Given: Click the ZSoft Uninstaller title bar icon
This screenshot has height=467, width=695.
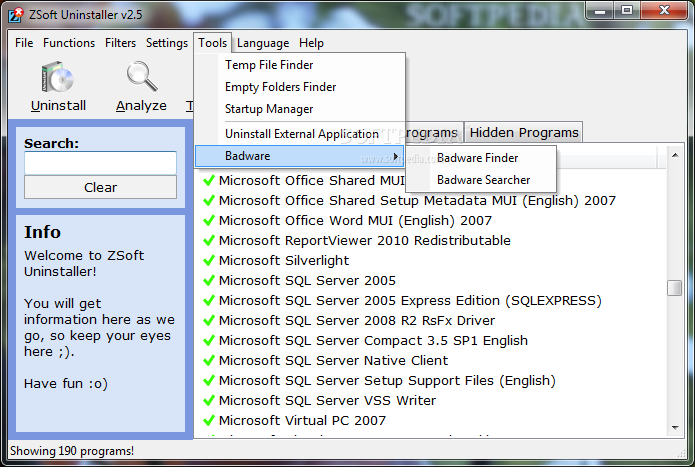Looking at the screenshot, I should coord(16,15).
